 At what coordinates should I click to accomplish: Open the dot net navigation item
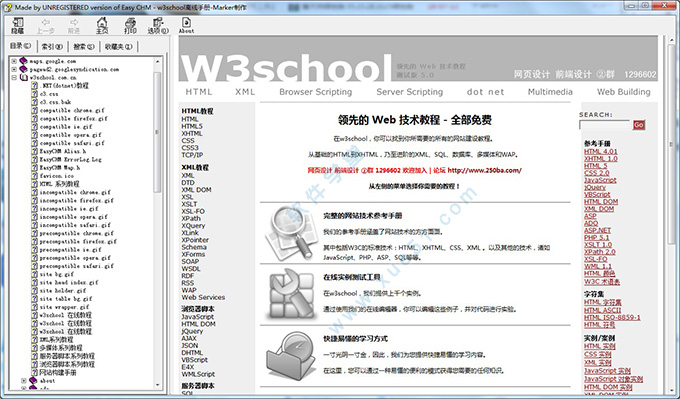(x=485, y=92)
